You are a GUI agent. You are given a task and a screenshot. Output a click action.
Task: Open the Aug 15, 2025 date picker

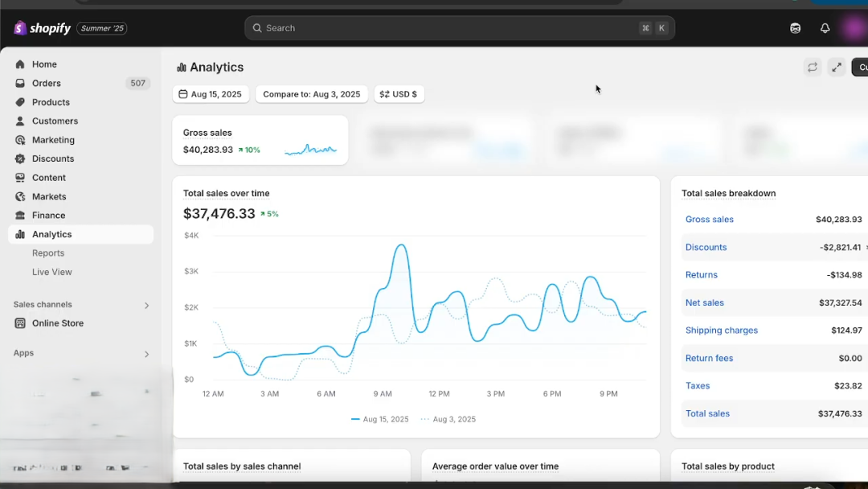(211, 94)
